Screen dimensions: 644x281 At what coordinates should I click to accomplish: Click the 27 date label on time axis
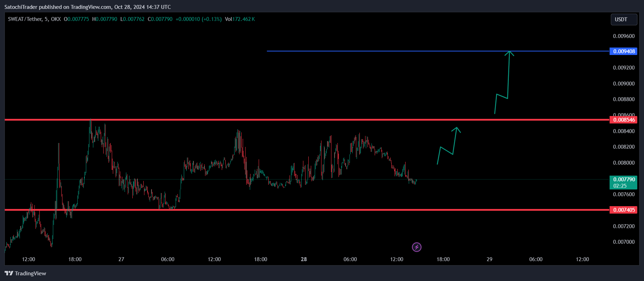(x=121, y=259)
